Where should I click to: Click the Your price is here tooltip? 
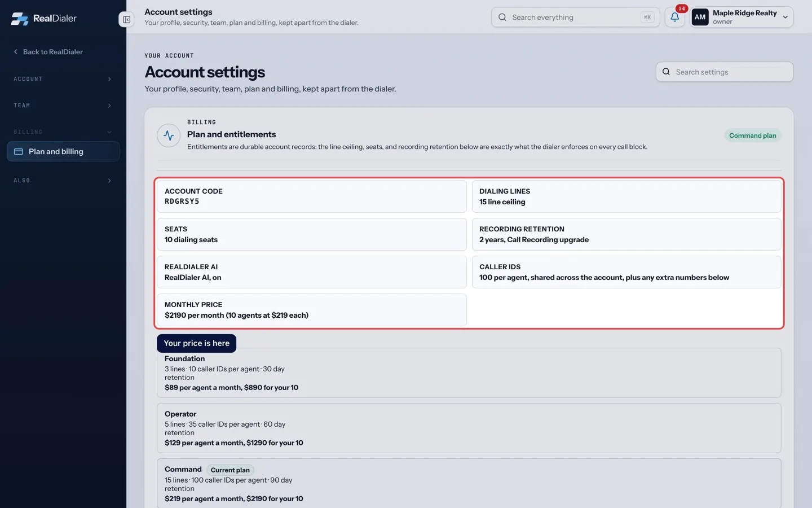196,343
